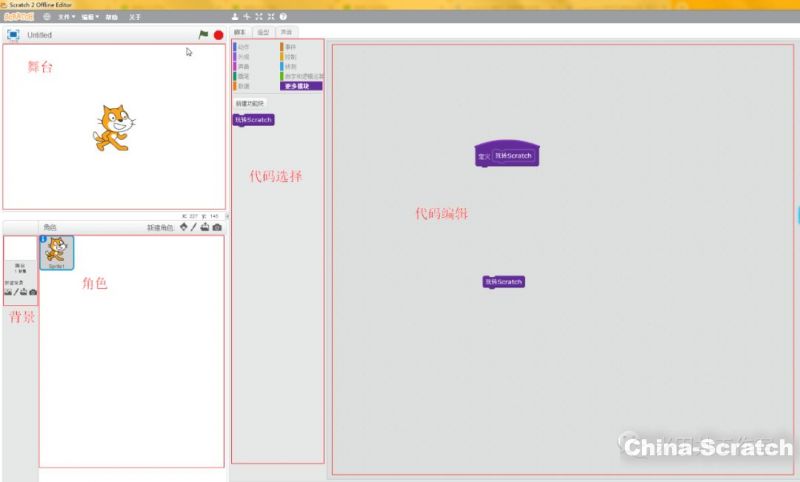800x482 pixels.
Task: Toggle full-screen stage presentation mode
Action: pyautogui.click(x=13, y=35)
